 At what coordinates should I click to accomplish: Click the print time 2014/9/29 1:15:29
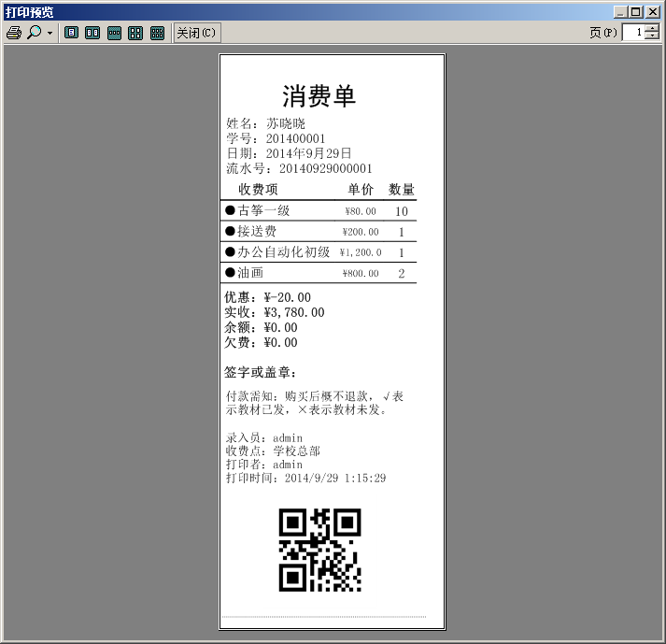coord(335,479)
